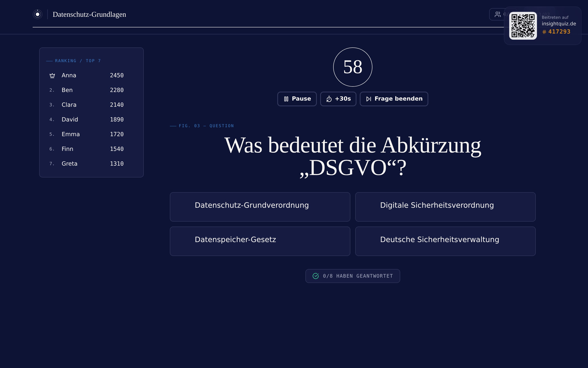
Task: Click Emma's score 1720
Action: (117, 134)
